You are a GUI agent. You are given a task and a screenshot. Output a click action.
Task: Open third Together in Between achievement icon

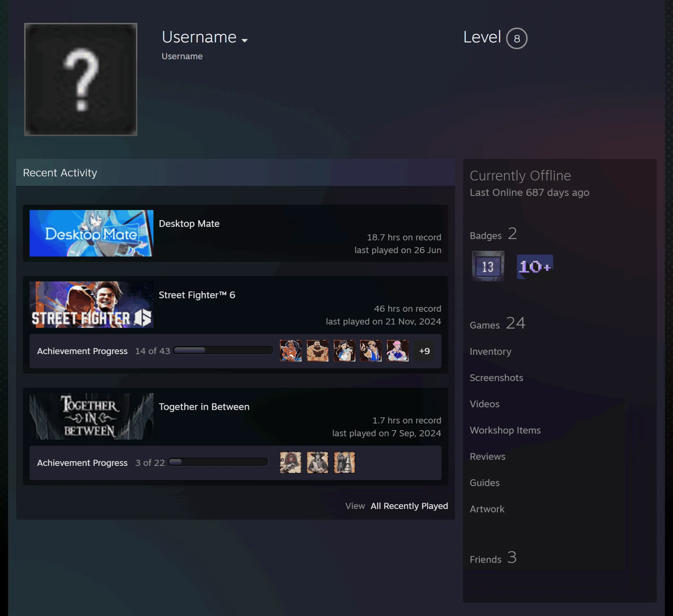344,462
